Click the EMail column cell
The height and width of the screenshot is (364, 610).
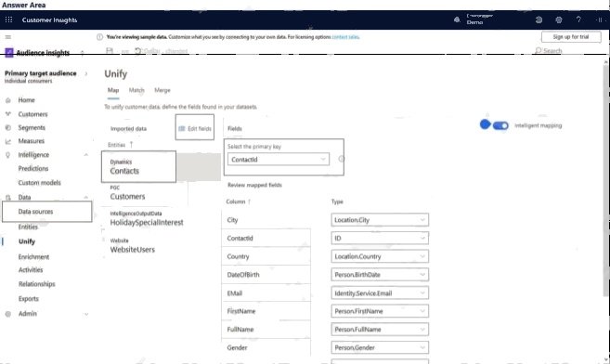(x=266, y=293)
